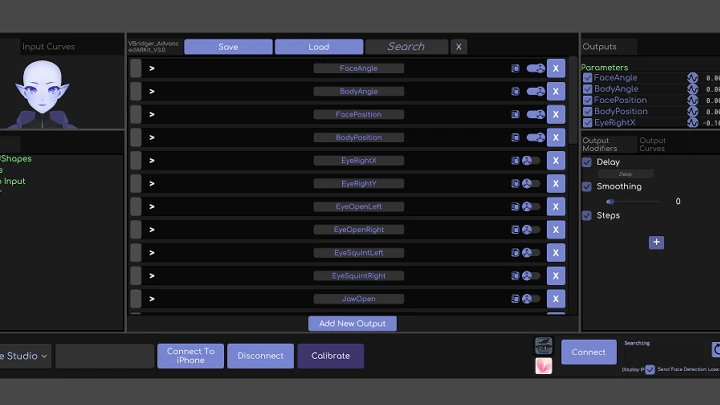Screen dimensions: 720x405
Task: Clear the search box with X
Action: point(458,46)
